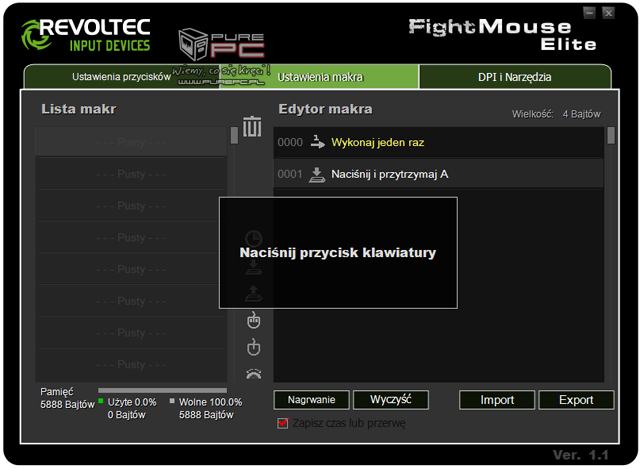This screenshot has width=640, height=469.
Task: Click the Wyczyść button
Action: point(391,400)
